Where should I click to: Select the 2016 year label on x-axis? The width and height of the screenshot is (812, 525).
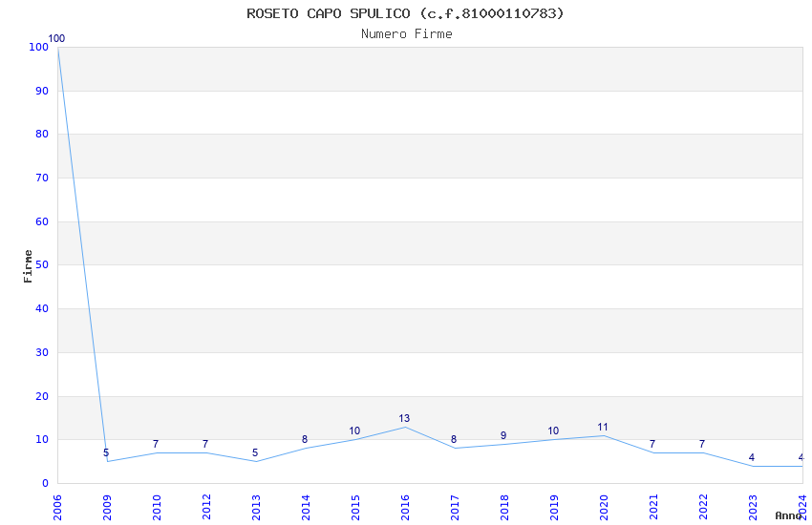tap(405, 508)
